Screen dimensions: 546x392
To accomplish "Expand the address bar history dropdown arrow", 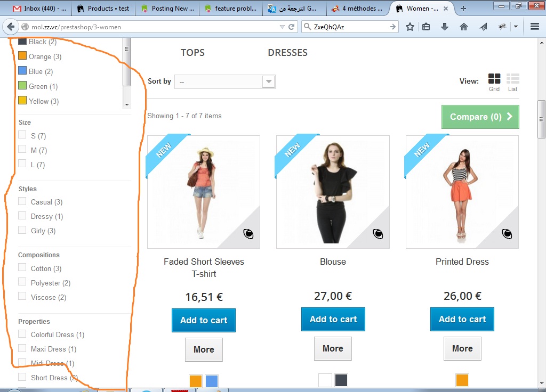I will coord(282,27).
